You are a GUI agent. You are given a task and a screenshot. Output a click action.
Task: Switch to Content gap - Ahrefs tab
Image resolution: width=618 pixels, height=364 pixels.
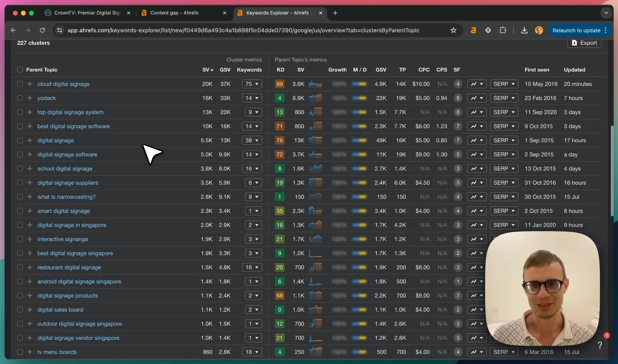click(x=184, y=13)
